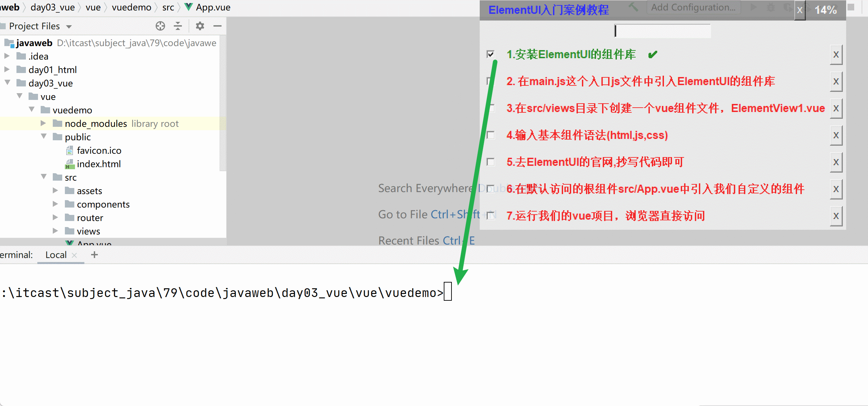This screenshot has width=868, height=406.
Task: Click the 14% progress indicator
Action: click(826, 10)
